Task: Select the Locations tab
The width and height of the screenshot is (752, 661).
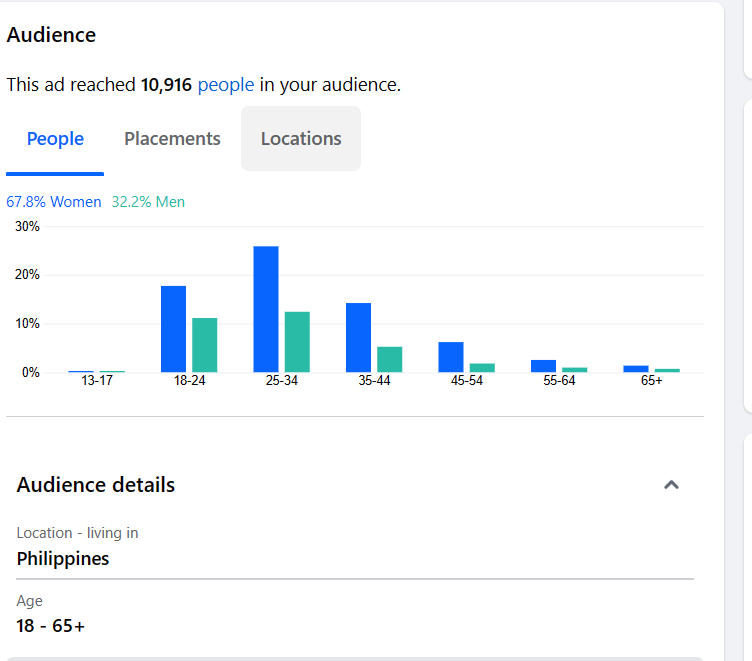Action: click(301, 139)
